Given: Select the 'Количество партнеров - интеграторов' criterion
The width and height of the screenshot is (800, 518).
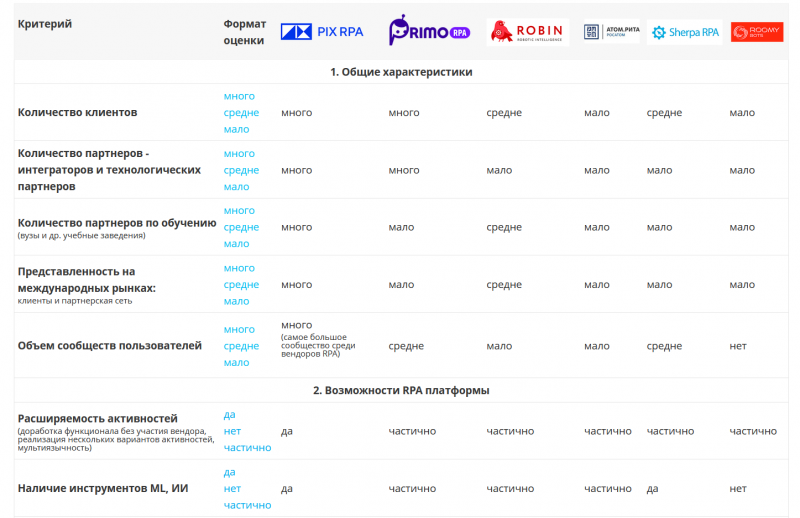Looking at the screenshot, I should tap(109, 170).
